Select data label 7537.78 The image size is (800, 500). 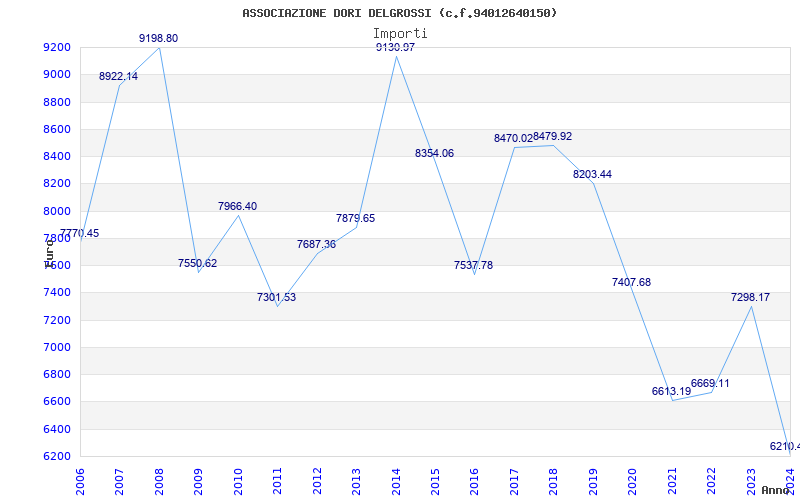[x=473, y=265]
